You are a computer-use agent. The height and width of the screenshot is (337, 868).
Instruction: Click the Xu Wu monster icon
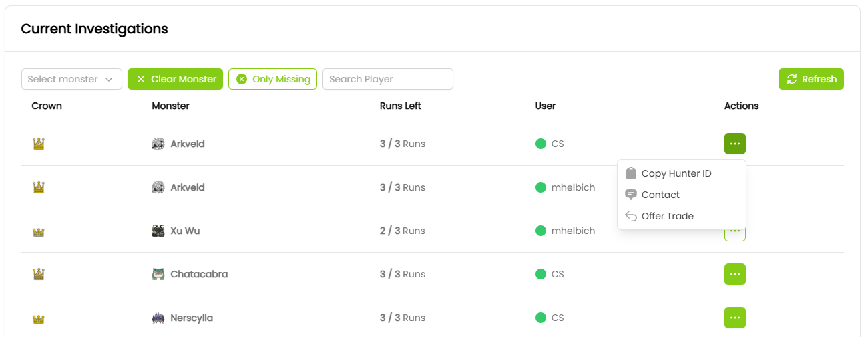point(158,231)
